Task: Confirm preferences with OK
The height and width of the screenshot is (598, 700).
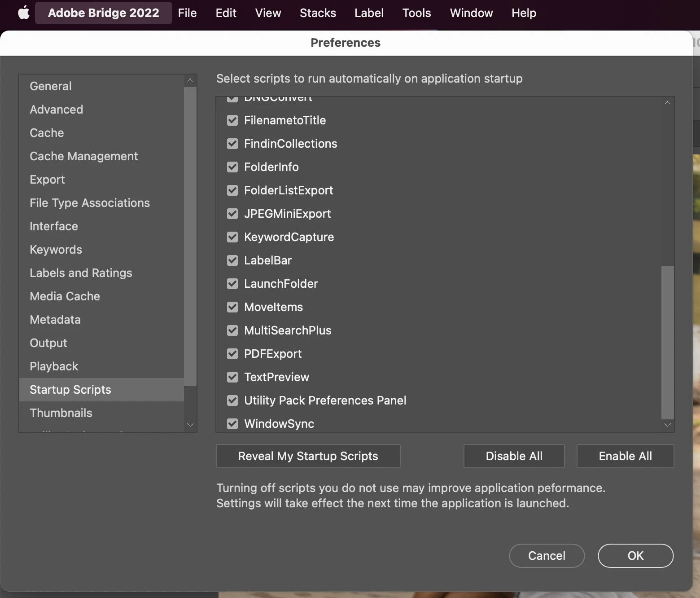Action: pyautogui.click(x=635, y=556)
